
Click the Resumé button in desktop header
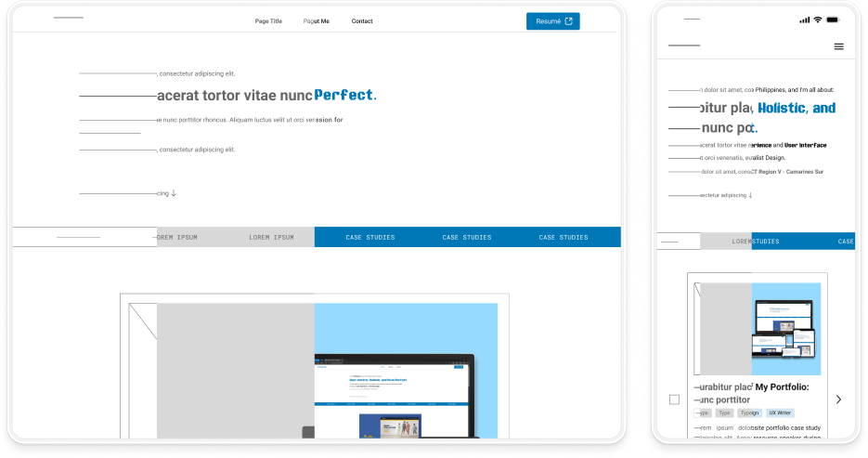[552, 21]
